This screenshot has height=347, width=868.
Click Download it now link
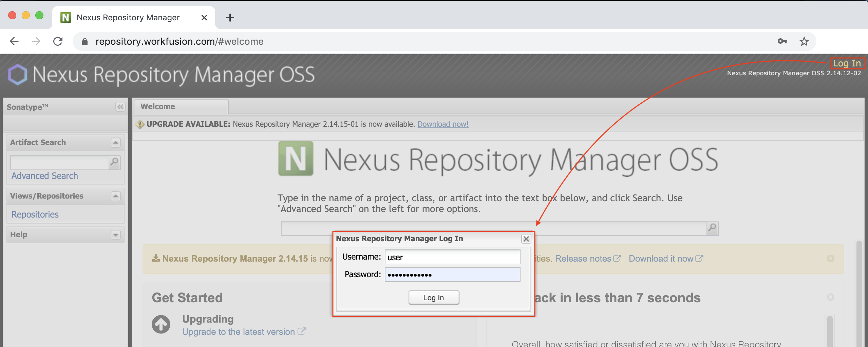666,259
